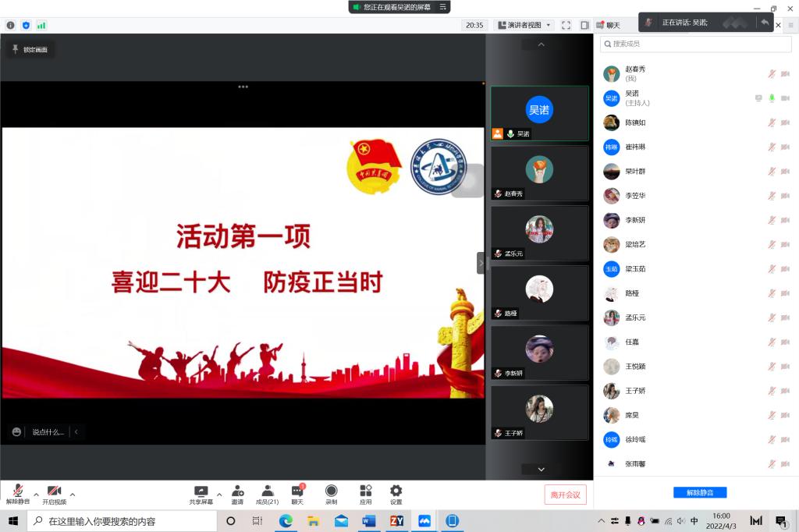Open the apps panel icon
The width and height of the screenshot is (799, 532).
365,493
